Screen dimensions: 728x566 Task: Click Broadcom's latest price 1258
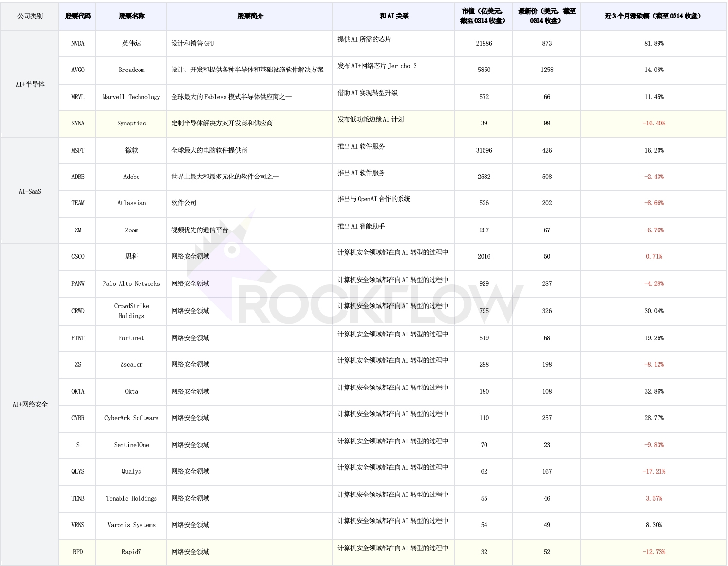click(x=547, y=70)
